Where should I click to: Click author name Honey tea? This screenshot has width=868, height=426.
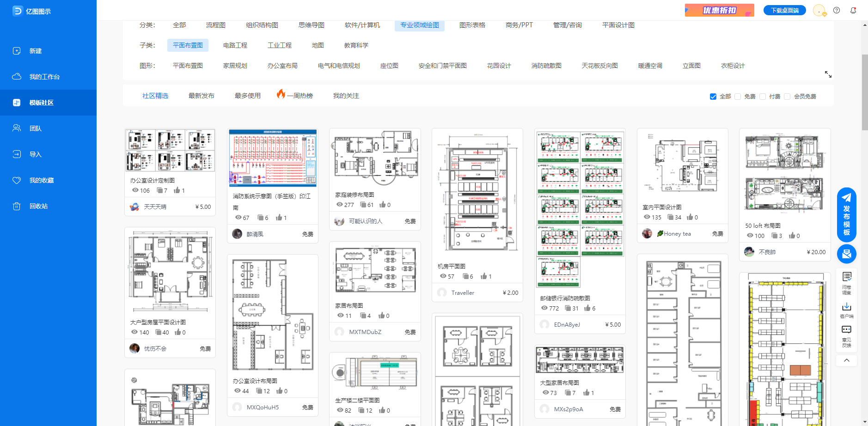coord(678,234)
